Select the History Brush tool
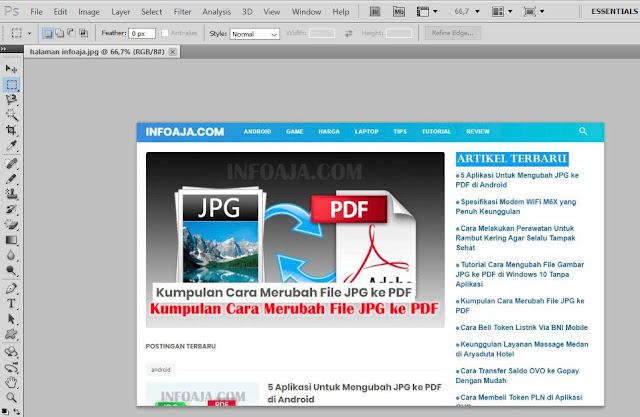 [x=11, y=209]
